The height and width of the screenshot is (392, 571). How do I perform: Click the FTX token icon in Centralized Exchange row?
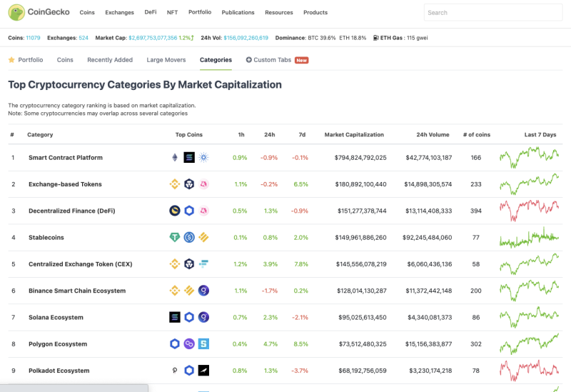tap(203, 263)
